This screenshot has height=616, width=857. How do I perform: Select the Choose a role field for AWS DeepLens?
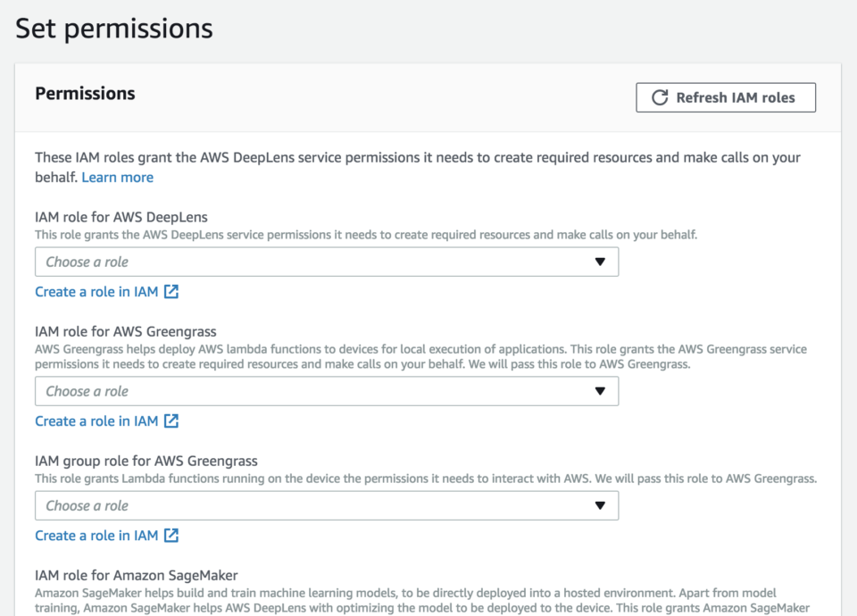coord(327,262)
